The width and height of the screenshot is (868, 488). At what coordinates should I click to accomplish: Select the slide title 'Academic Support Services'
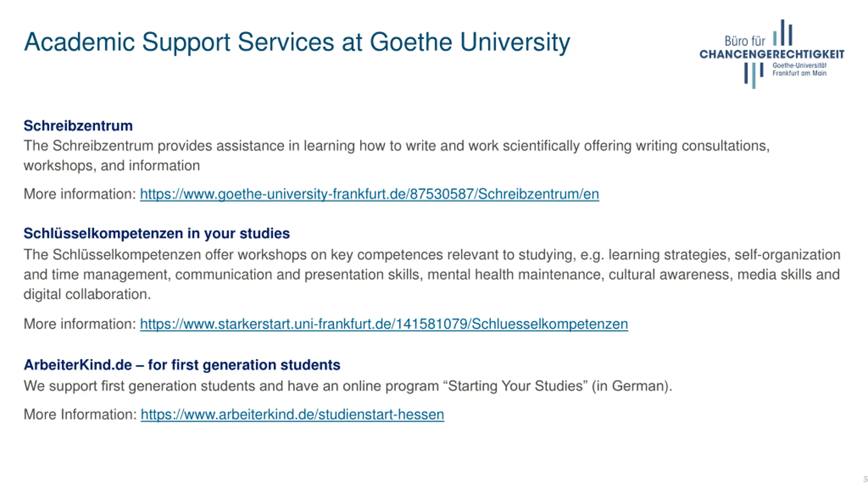(x=297, y=42)
